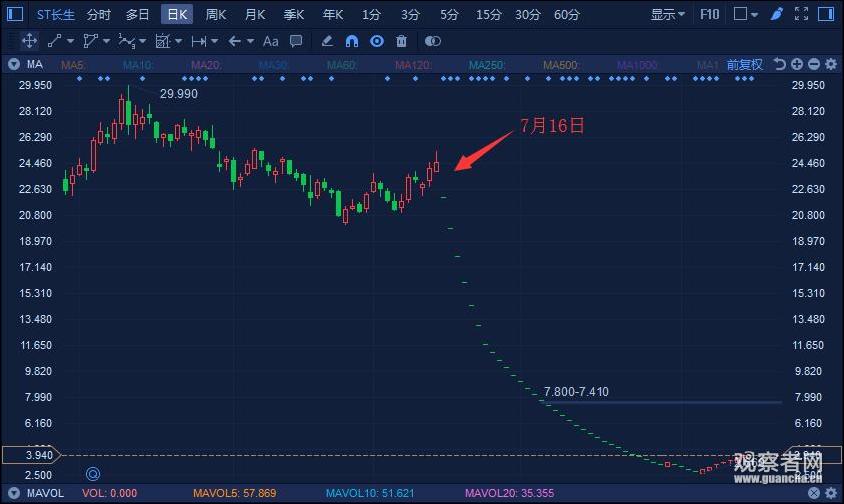844x504 pixels.
Task: Click VOL: 0.000 value
Action: point(109,493)
